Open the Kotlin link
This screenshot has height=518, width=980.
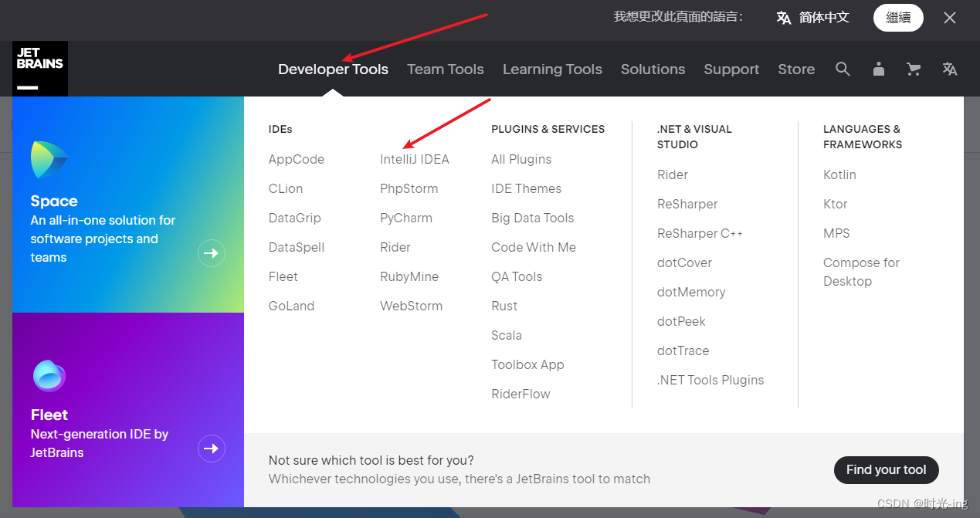(x=839, y=174)
